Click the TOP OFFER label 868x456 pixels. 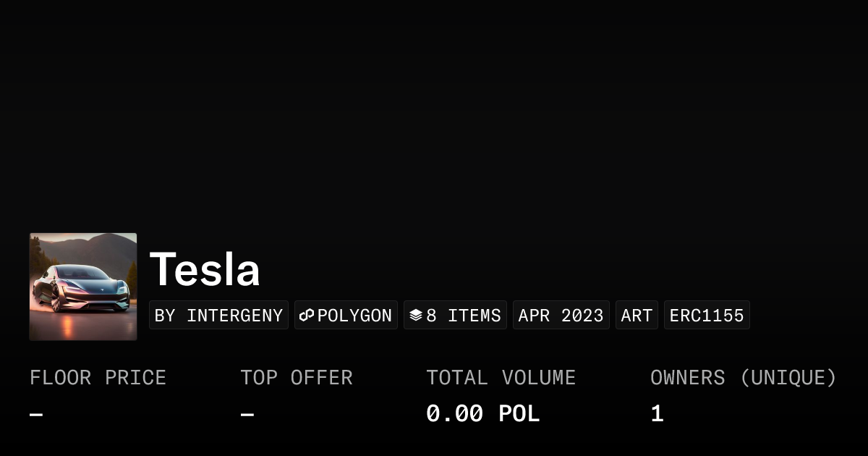pos(297,378)
